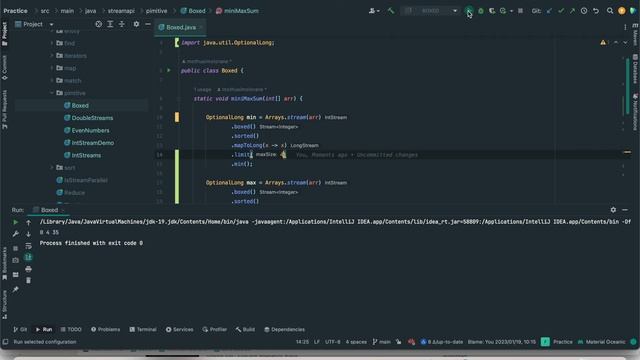The image size is (640, 360).
Task: Open the user account icon dropdown
Action: coord(374,11)
